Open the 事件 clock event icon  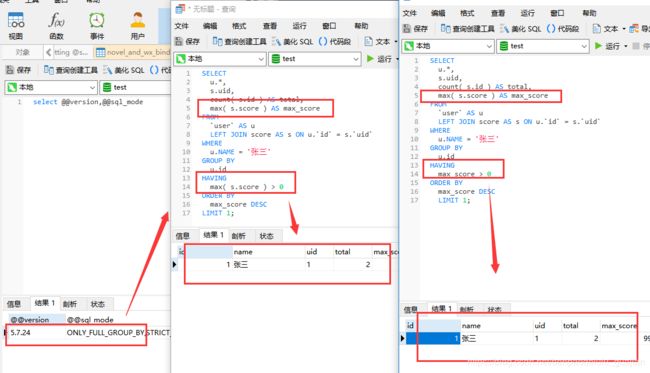97,26
